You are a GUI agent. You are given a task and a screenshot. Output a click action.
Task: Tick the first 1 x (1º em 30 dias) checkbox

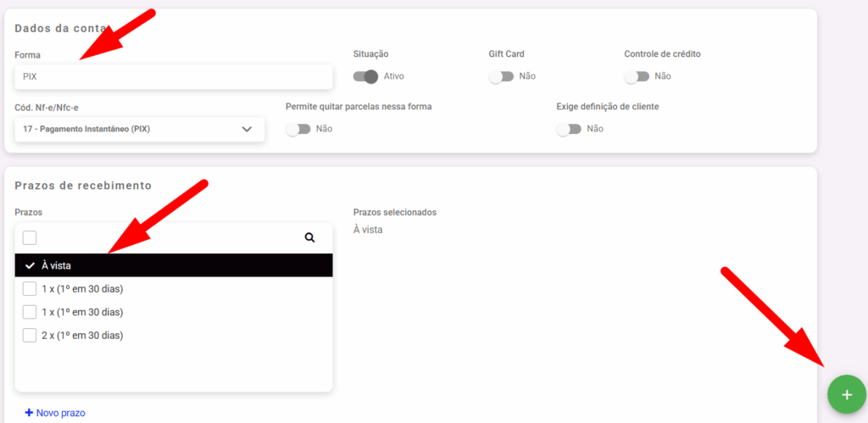pyautogui.click(x=30, y=289)
